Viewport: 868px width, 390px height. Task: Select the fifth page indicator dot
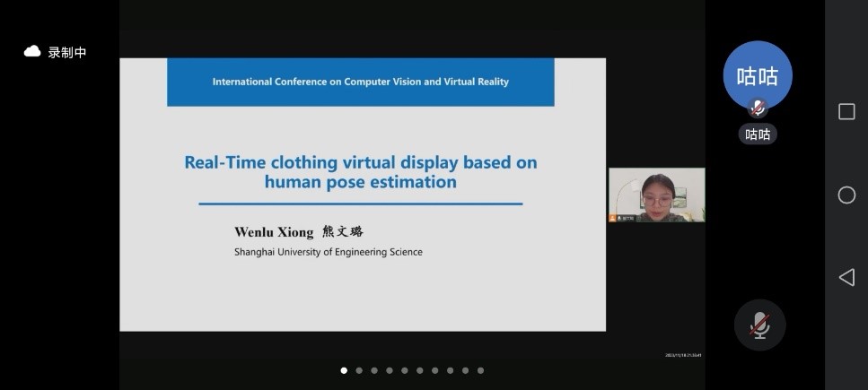point(405,370)
